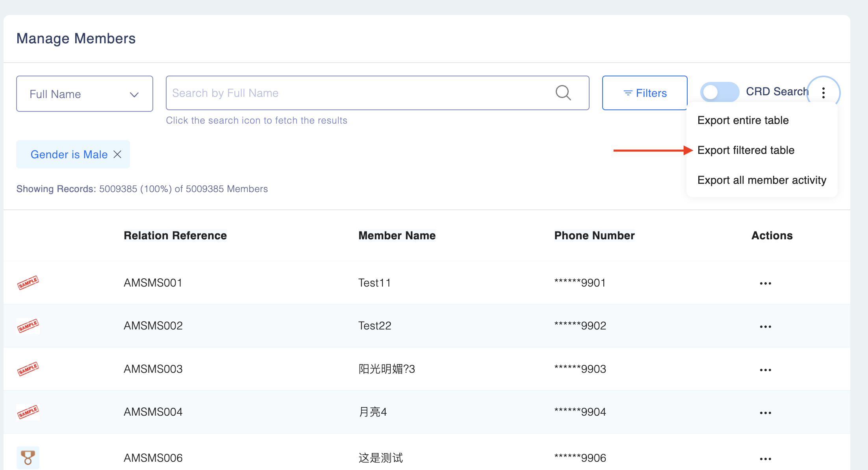Toggle the CRD Search switch
868x470 pixels.
[719, 93]
